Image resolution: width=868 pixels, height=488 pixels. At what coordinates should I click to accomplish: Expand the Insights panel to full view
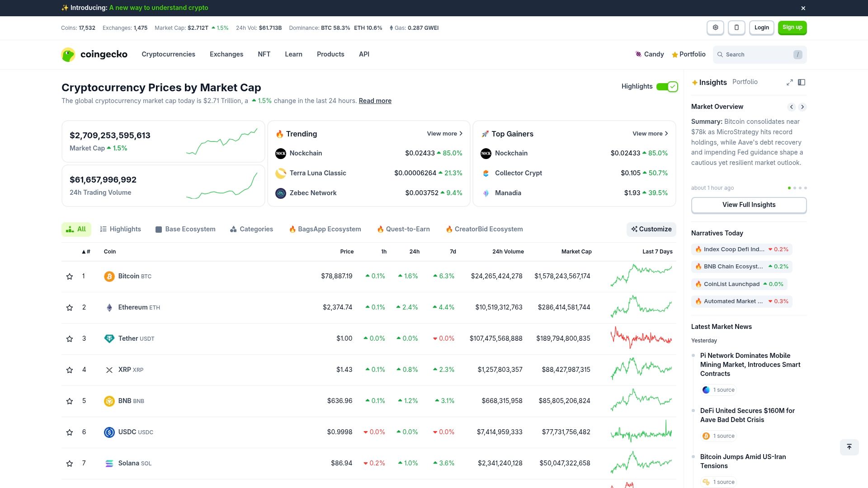coord(789,82)
